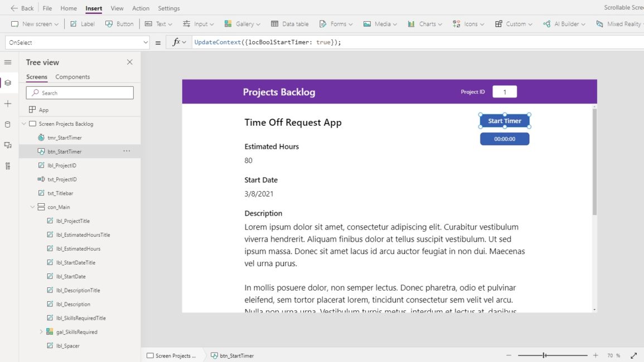The width and height of the screenshot is (644, 362).
Task: Insert a Data table control
Action: [x=289, y=24]
